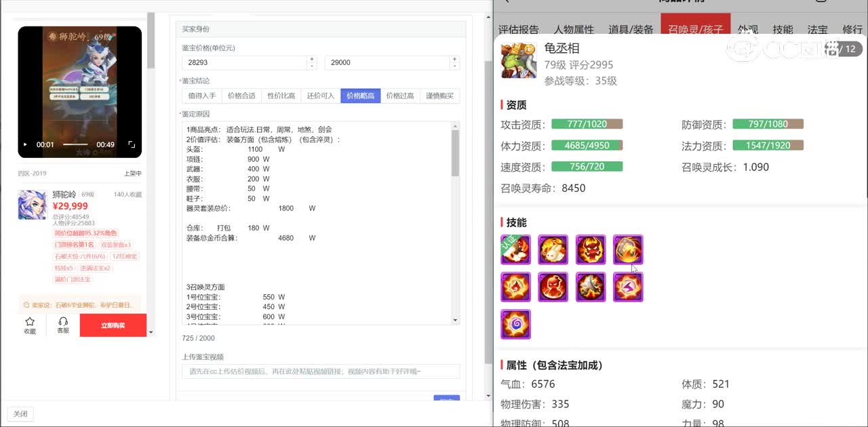
Task: Click the 同价位超越95.32%角色 tag
Action: click(86, 233)
